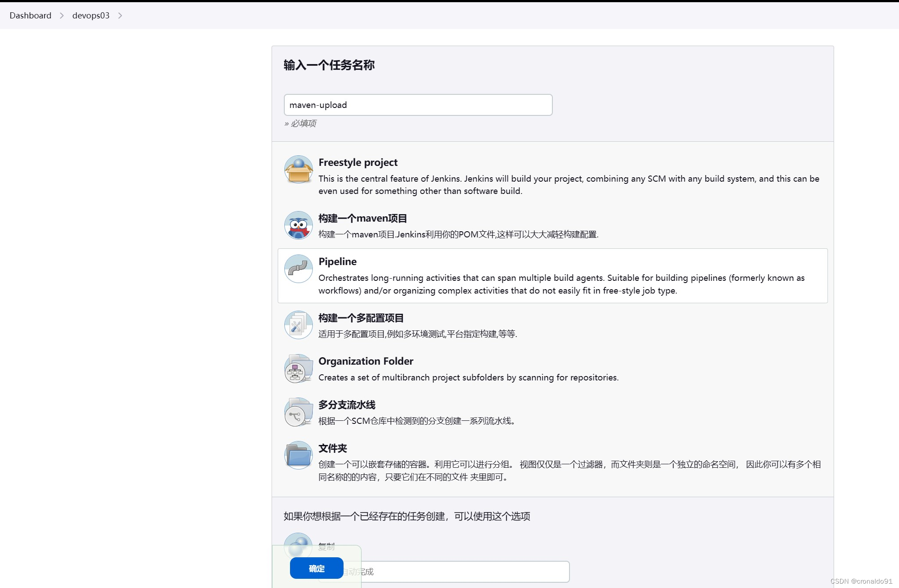
Task: Select the Organization Folder title
Action: tap(366, 361)
